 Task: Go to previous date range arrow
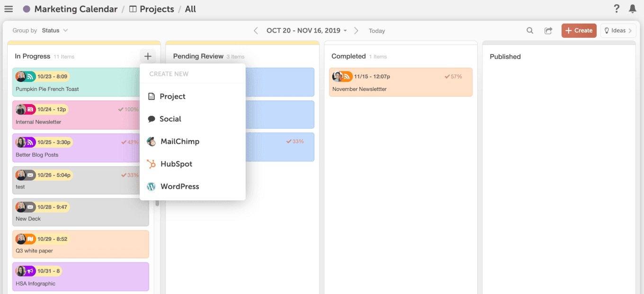tap(256, 30)
